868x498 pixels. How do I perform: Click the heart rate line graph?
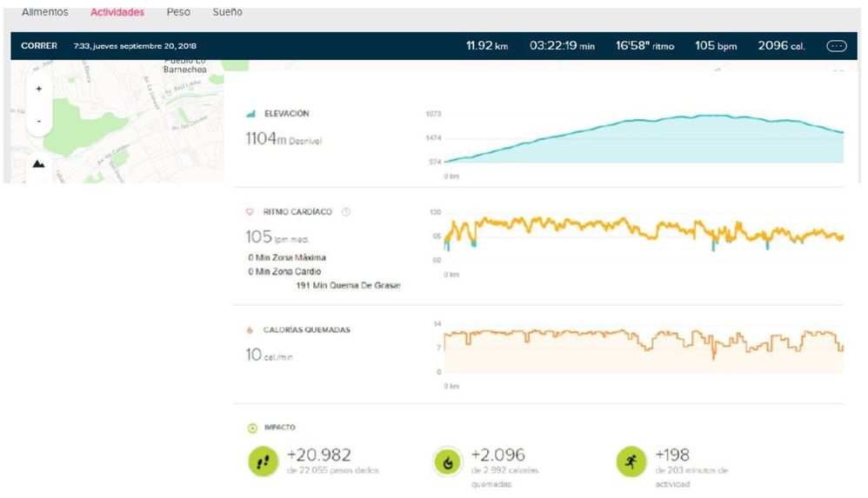[644, 230]
